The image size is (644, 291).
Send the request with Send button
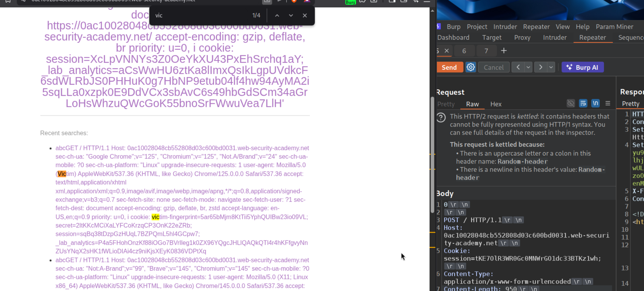pyautogui.click(x=449, y=67)
